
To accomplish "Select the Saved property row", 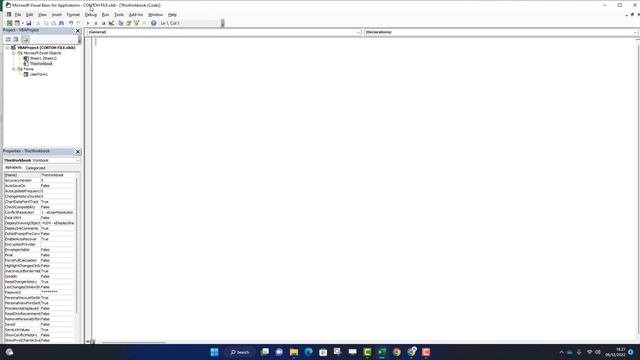I will point(40,324).
